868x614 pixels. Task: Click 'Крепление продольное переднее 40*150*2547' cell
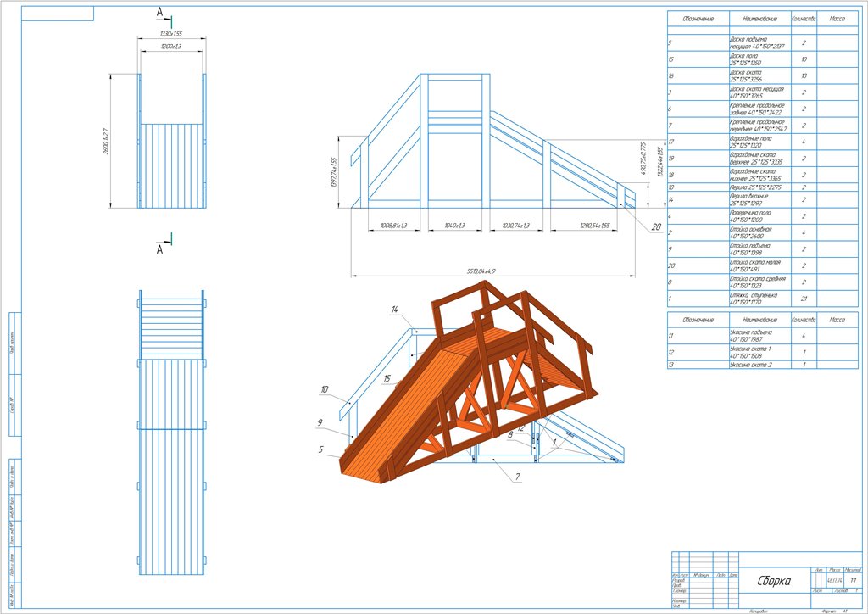(760, 126)
